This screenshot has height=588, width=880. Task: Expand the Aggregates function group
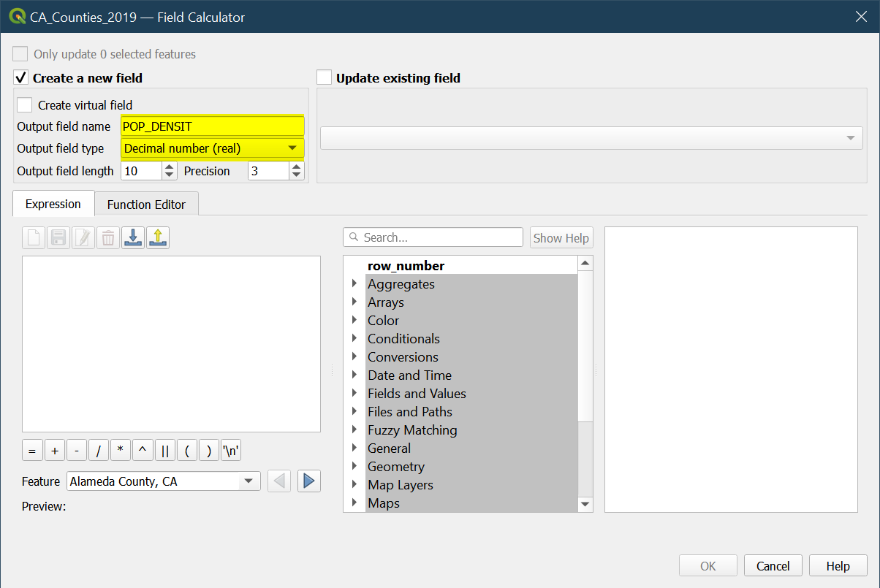tap(354, 283)
